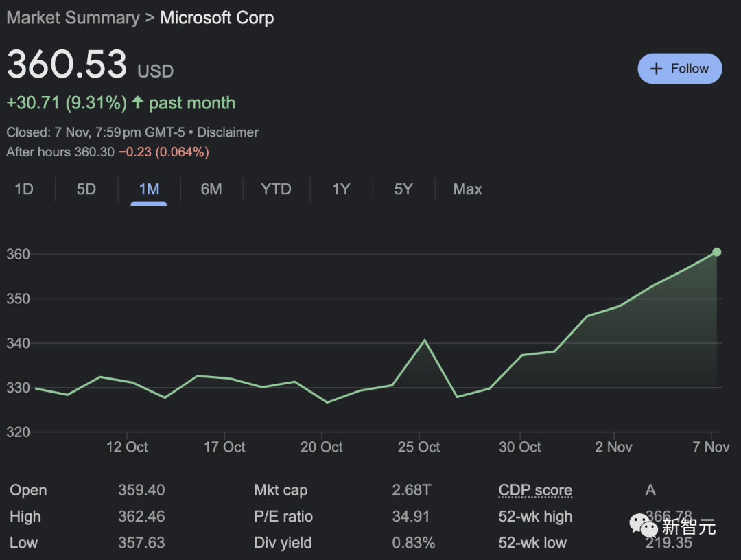
Task: Select the 5Y range tab
Action: [403, 189]
